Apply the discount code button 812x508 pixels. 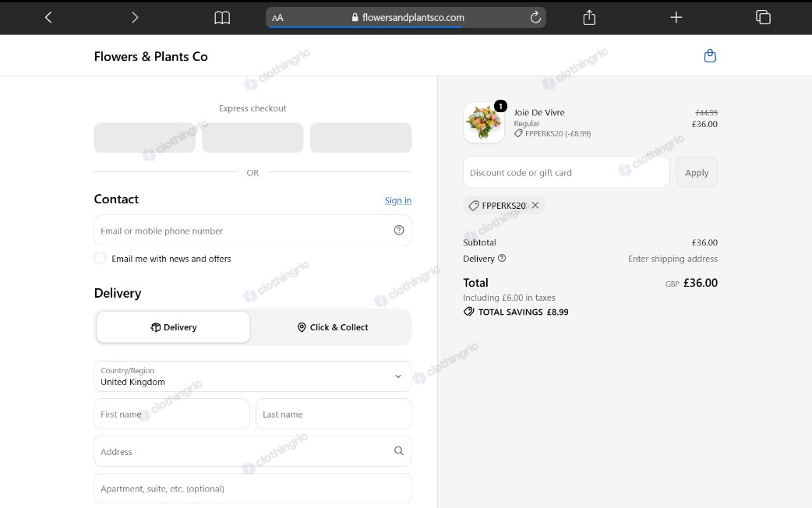(x=697, y=172)
